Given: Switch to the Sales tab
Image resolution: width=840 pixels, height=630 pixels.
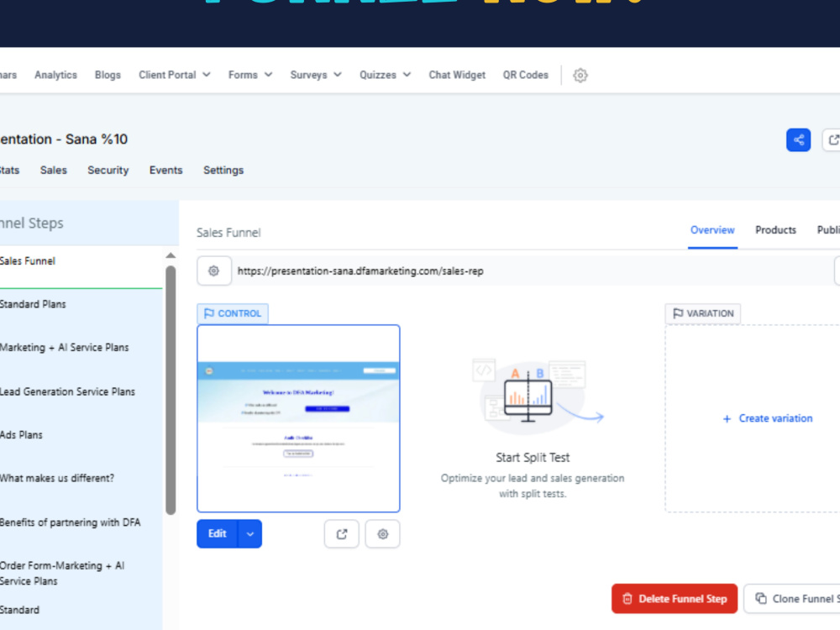Looking at the screenshot, I should [54, 171].
